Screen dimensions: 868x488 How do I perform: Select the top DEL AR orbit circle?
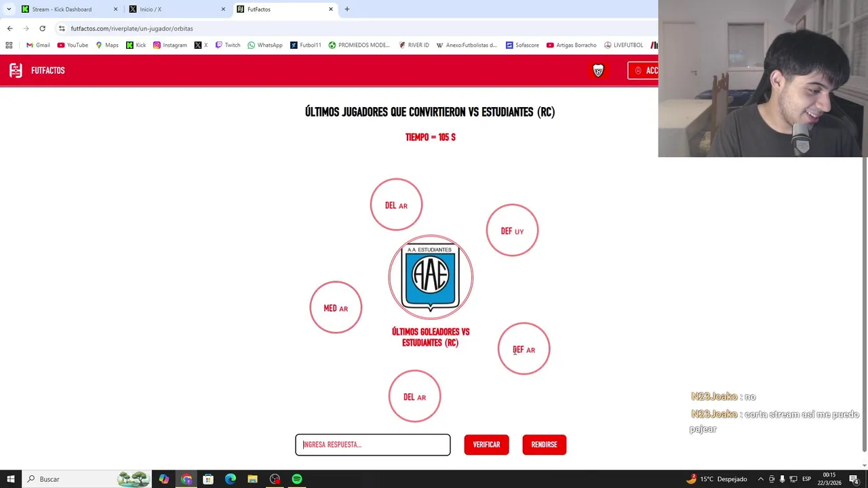[396, 205]
